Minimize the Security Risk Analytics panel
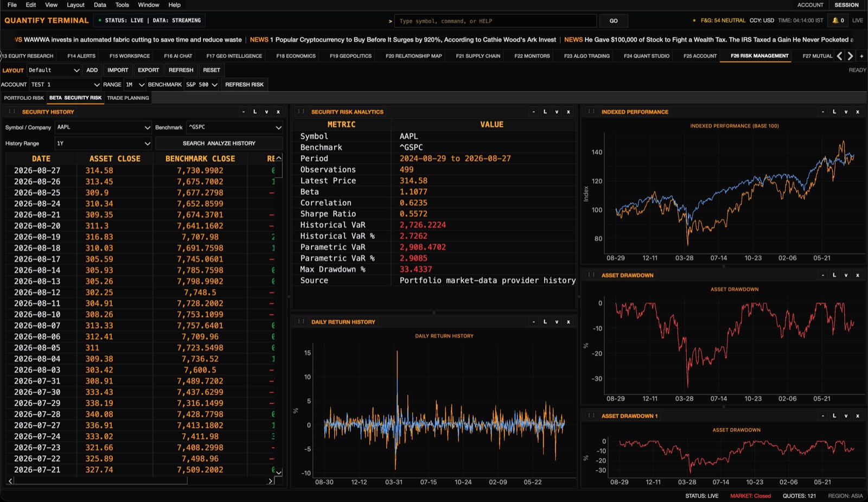868x502 pixels. [534, 112]
